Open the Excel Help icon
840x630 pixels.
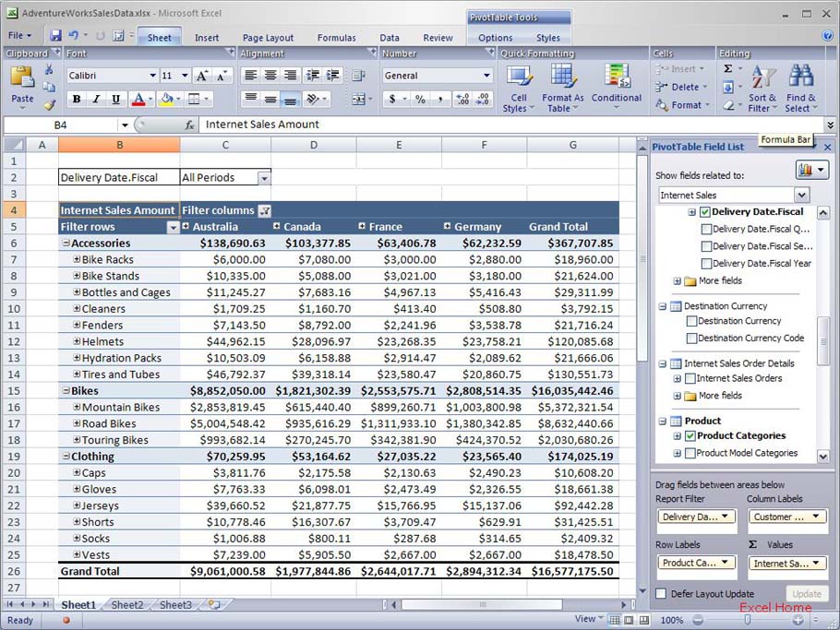click(x=828, y=36)
